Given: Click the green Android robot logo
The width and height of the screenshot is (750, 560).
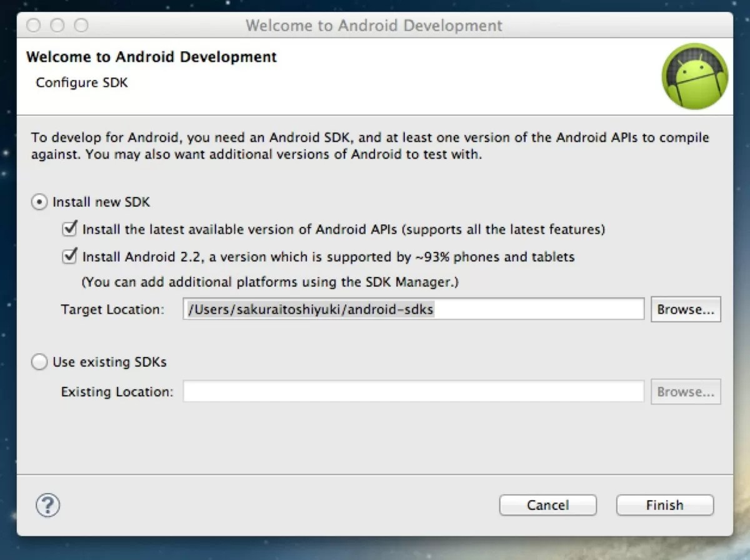Looking at the screenshot, I should coord(694,76).
